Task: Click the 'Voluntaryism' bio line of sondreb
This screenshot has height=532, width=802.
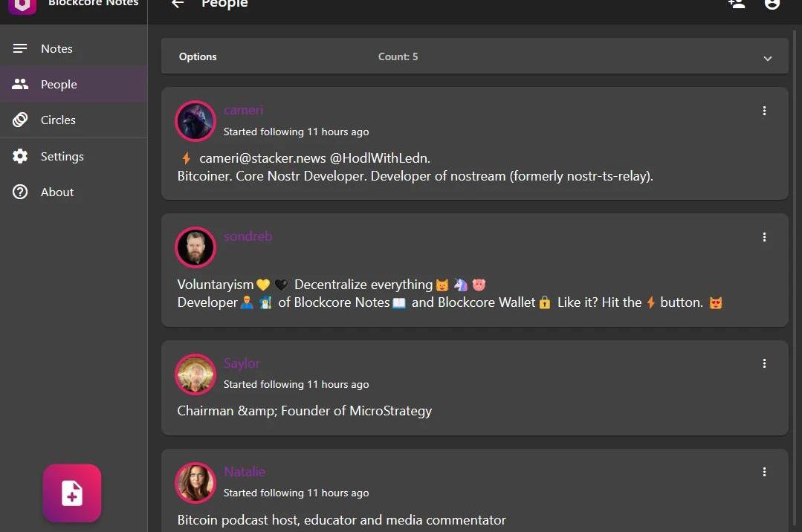Action: [x=332, y=285]
